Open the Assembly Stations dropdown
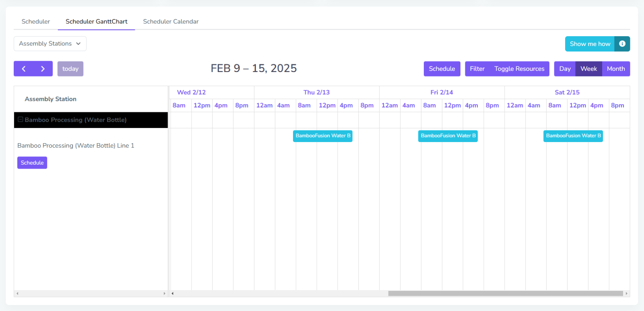The width and height of the screenshot is (644, 311). point(50,43)
